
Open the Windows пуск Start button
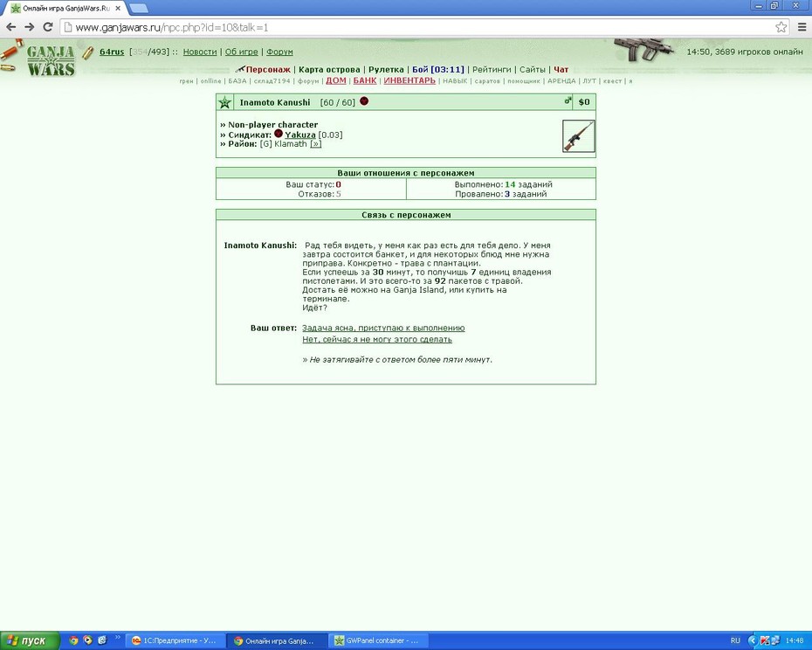coord(30,640)
